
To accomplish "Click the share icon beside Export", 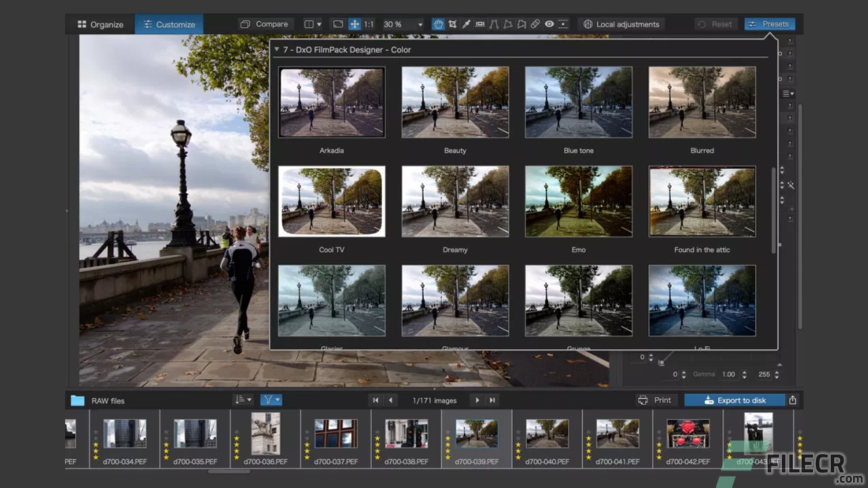I will pyautogui.click(x=793, y=401).
